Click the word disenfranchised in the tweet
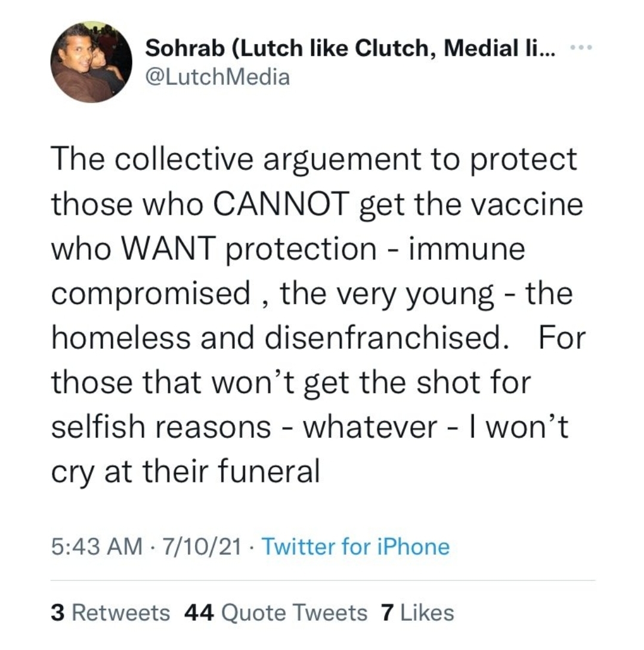This screenshot has height=650, width=644. (386, 338)
